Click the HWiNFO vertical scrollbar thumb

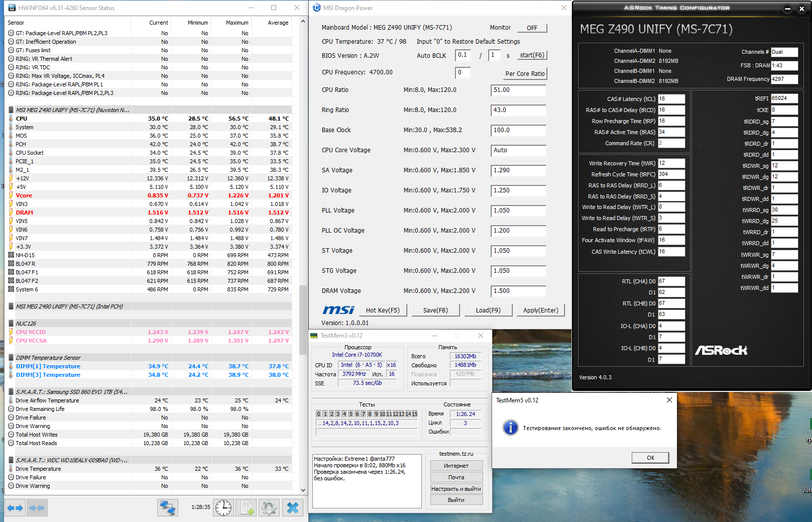(x=303, y=320)
